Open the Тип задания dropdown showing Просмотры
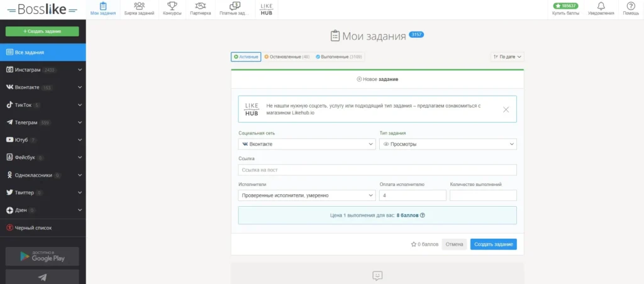The image size is (644, 284). click(448, 144)
